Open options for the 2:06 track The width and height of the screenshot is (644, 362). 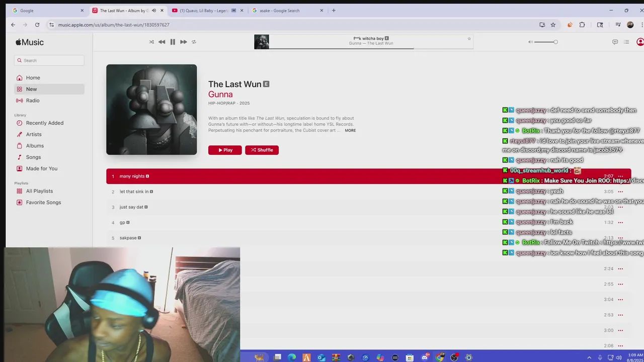pos(620,346)
